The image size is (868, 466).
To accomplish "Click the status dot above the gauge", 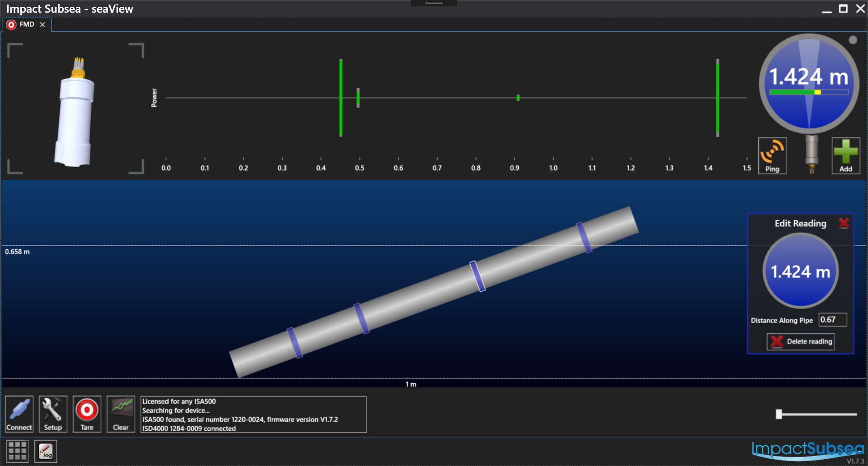I will coord(853,40).
